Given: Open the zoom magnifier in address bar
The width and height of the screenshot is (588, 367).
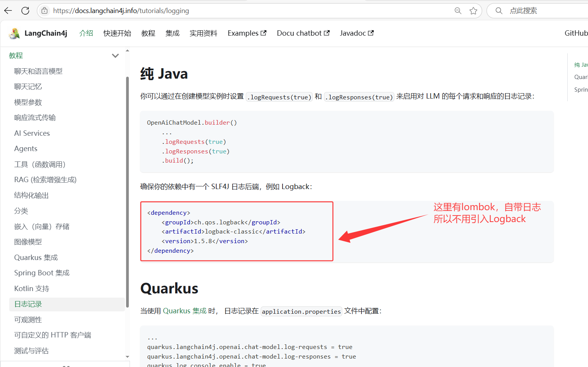Looking at the screenshot, I should (x=458, y=11).
